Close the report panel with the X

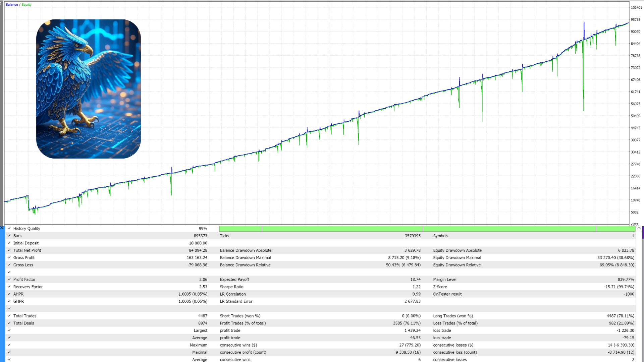pyautogui.click(x=2, y=228)
